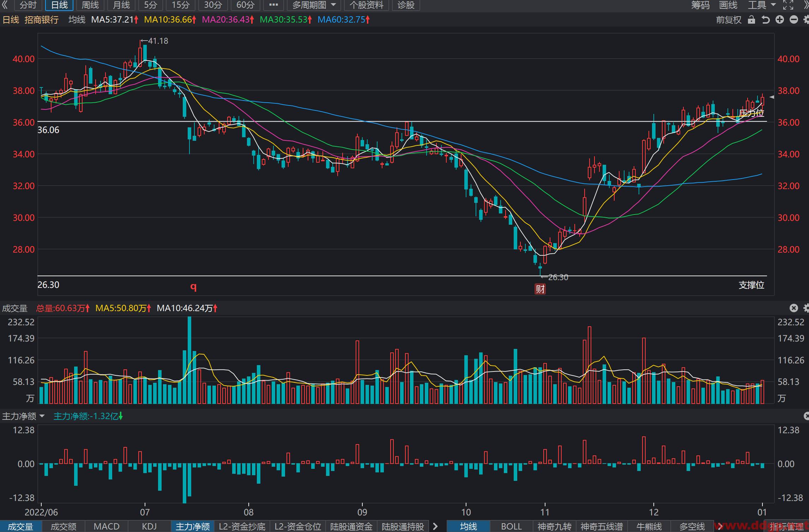
Task: Select the 30分 period tab
Action: pos(213,5)
